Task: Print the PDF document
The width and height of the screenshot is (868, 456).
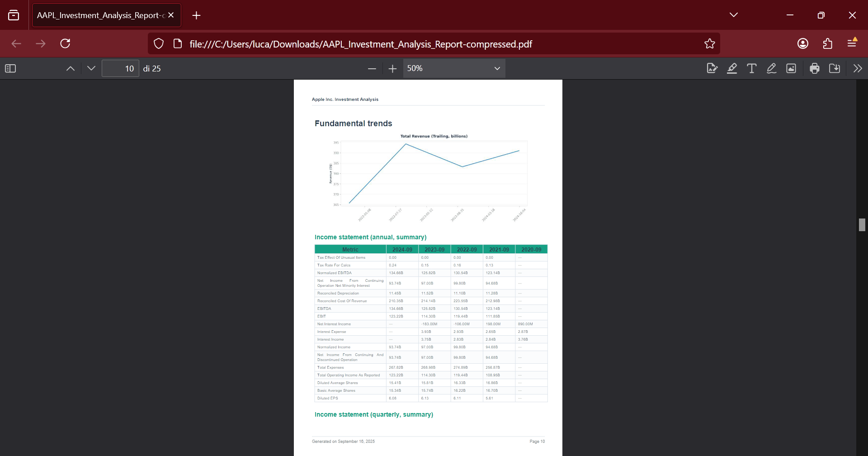Action: point(815,68)
